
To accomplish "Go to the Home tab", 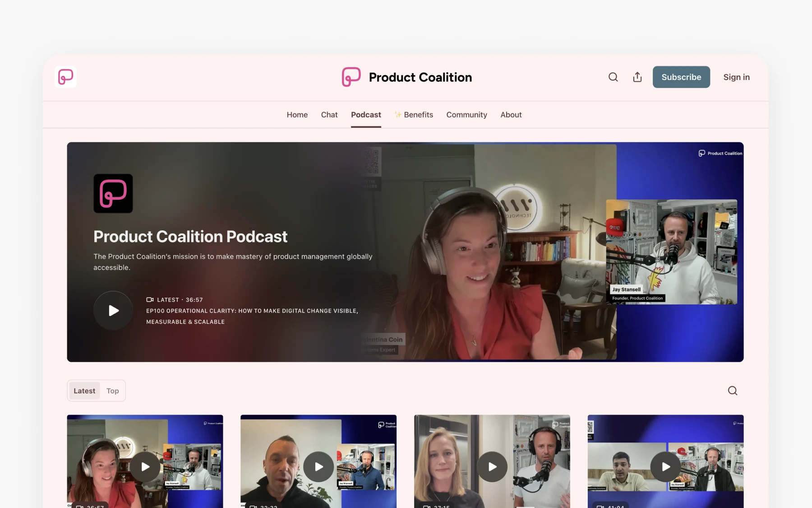I will click(x=297, y=115).
